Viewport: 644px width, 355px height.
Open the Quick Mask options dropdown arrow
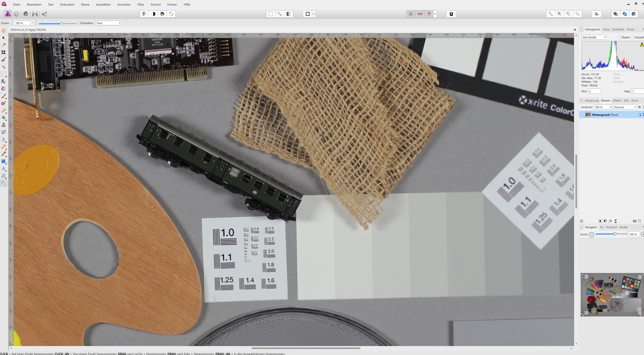(x=314, y=14)
